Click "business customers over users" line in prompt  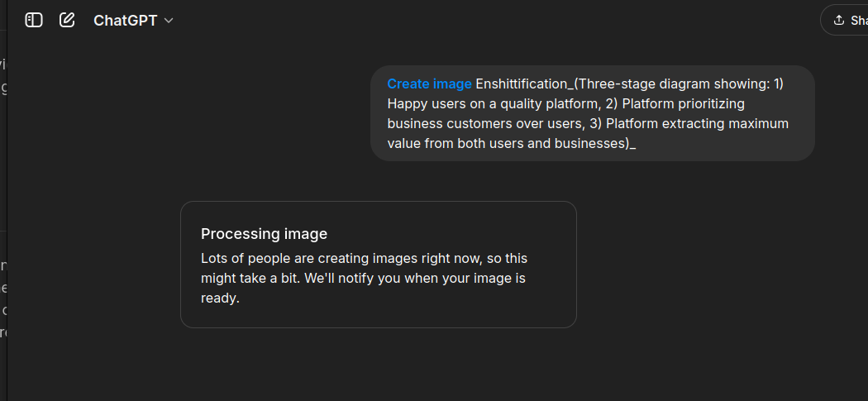484,123
